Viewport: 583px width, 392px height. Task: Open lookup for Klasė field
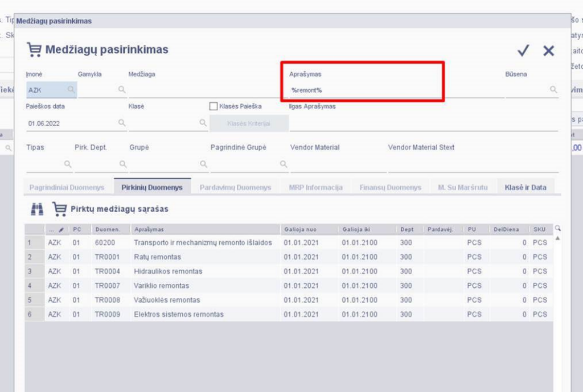coord(203,123)
